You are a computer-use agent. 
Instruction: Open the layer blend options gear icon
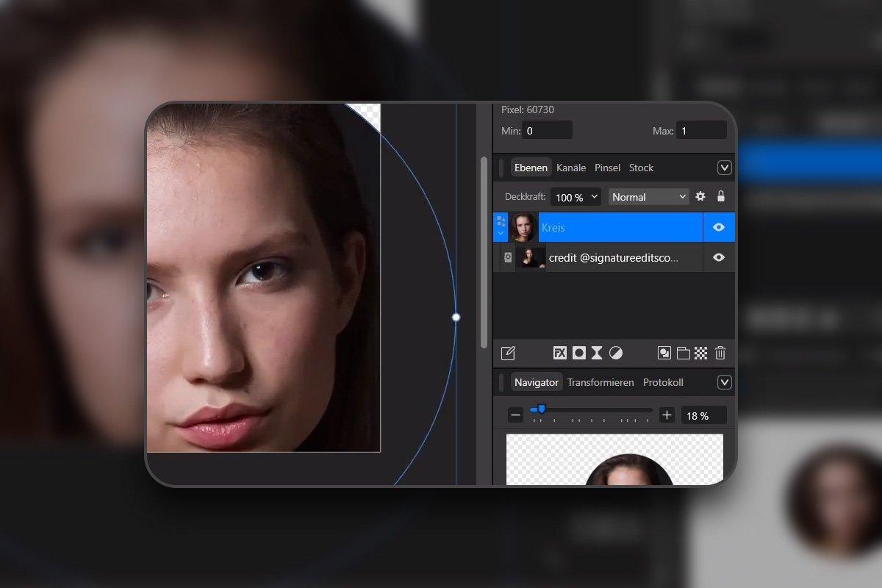coord(700,196)
